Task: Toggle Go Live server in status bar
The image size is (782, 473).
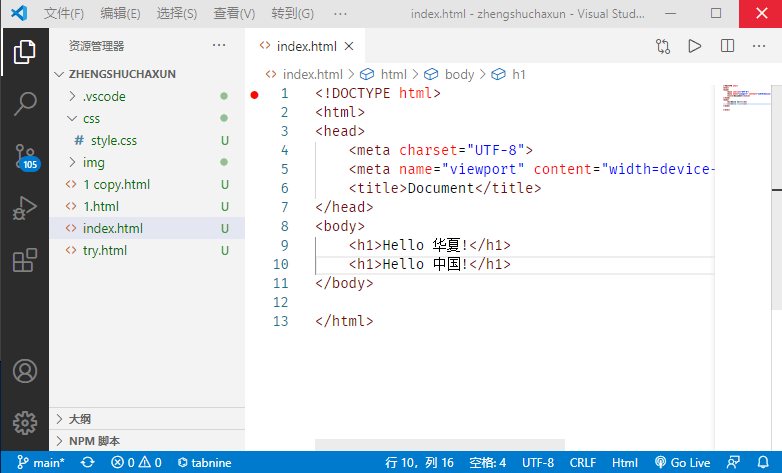Action: pos(683,463)
